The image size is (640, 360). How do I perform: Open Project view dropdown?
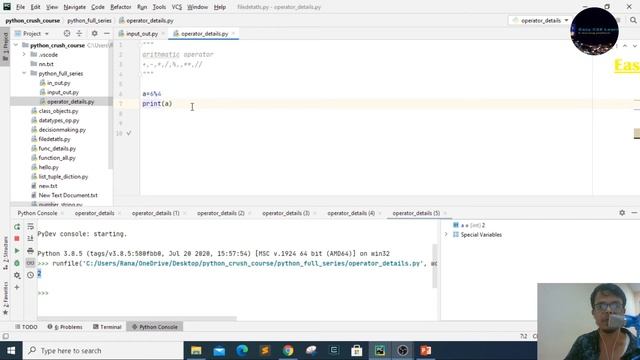point(32,33)
